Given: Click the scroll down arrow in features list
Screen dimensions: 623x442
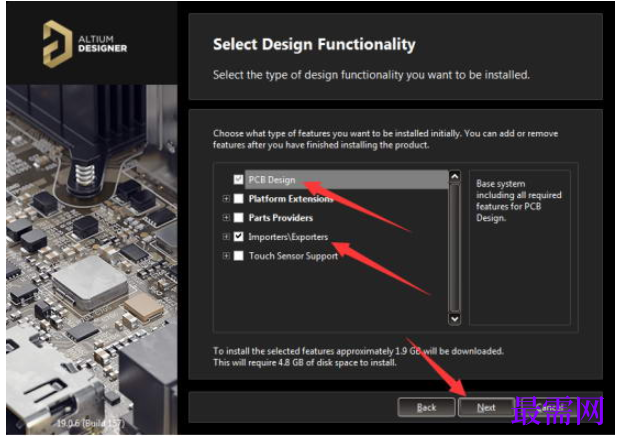Looking at the screenshot, I should coord(455,319).
